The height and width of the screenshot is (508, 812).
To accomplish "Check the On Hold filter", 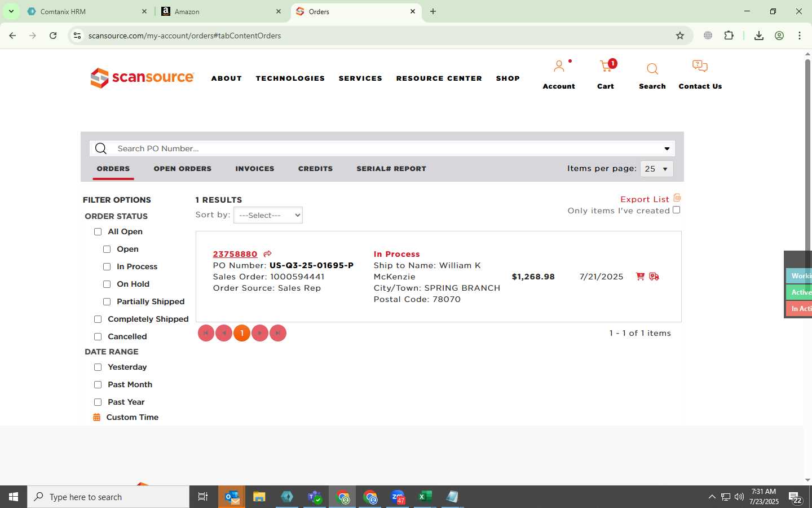I will click(107, 284).
